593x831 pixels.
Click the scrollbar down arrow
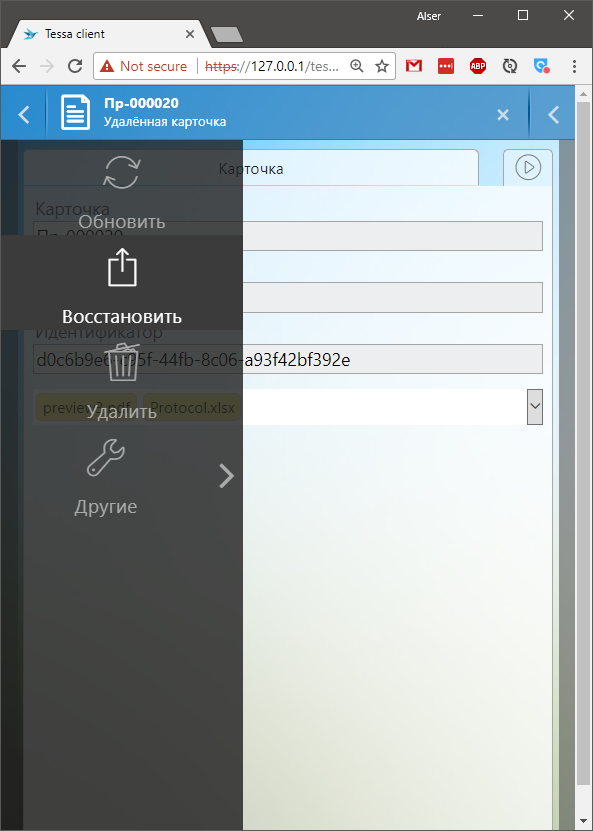click(x=583, y=823)
